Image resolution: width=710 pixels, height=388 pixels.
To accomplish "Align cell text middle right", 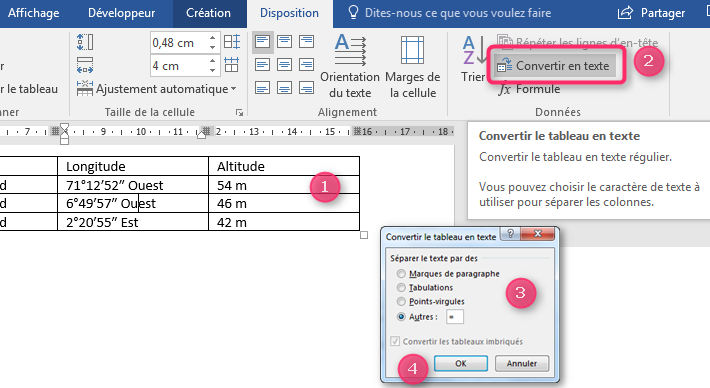I will tap(307, 64).
